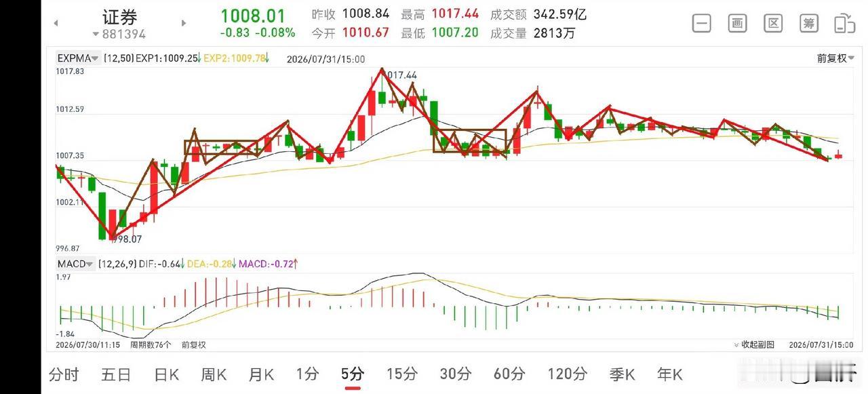
Task: Tap 昨收 1008.84 value
Action: click(350, 14)
